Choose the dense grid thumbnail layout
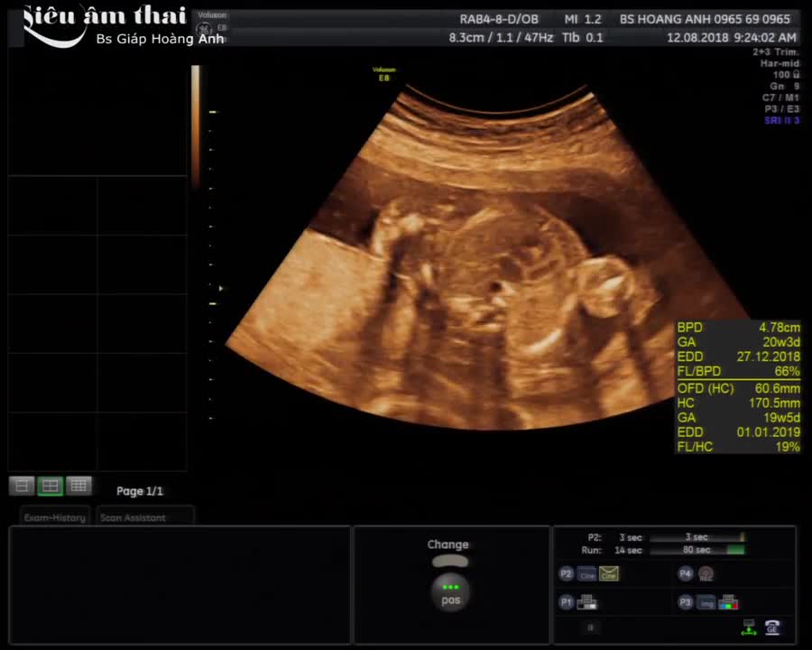812x650 pixels. [78, 486]
